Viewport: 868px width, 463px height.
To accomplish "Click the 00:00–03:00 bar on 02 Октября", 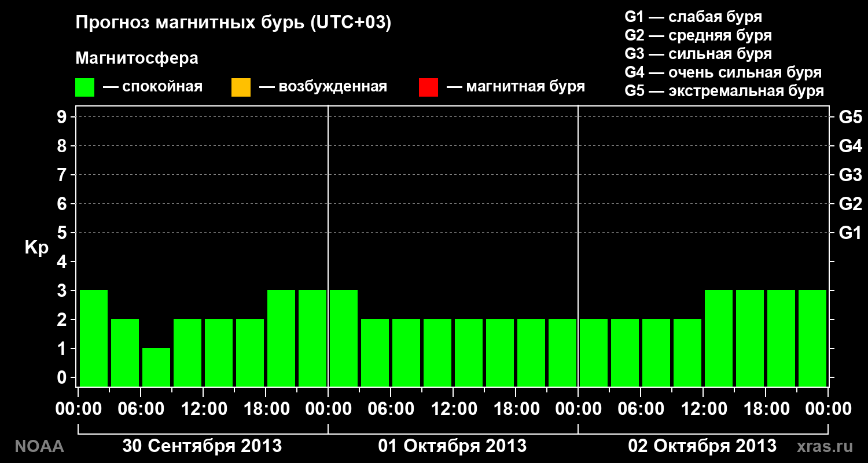I will tap(594, 352).
